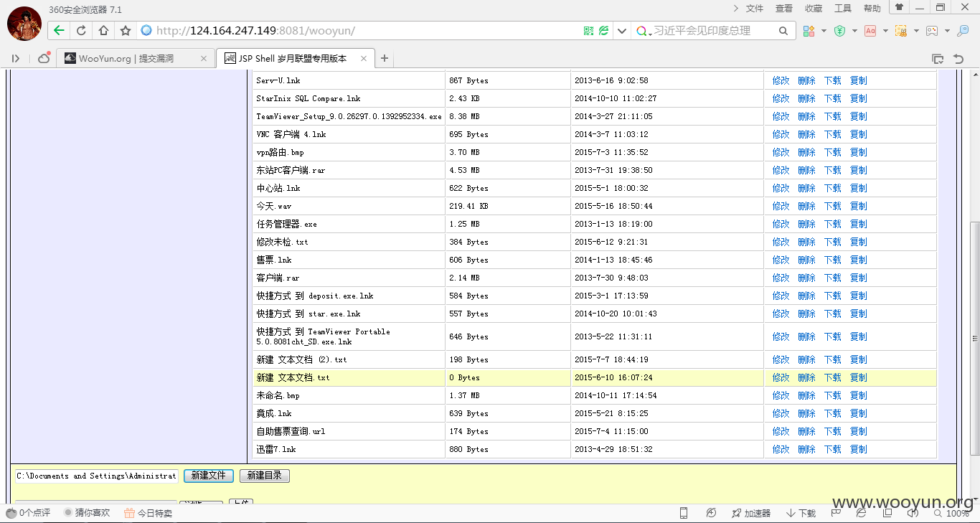Click 修改 for 新建 文本文档.txt row
The height and width of the screenshot is (523, 980).
tap(781, 377)
